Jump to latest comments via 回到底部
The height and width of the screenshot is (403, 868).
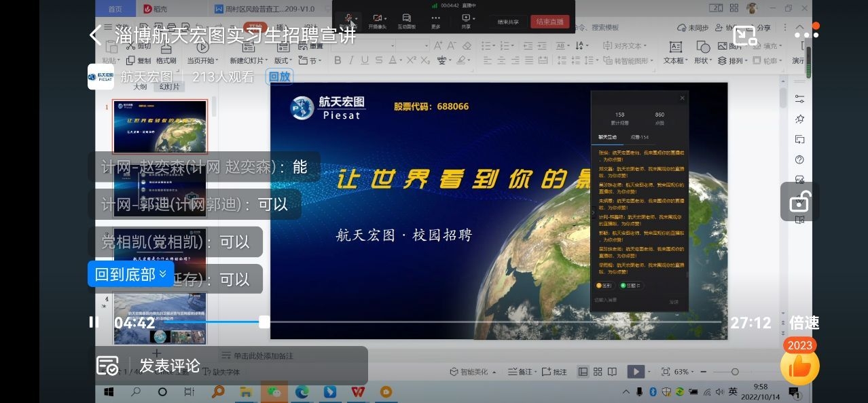pos(130,274)
